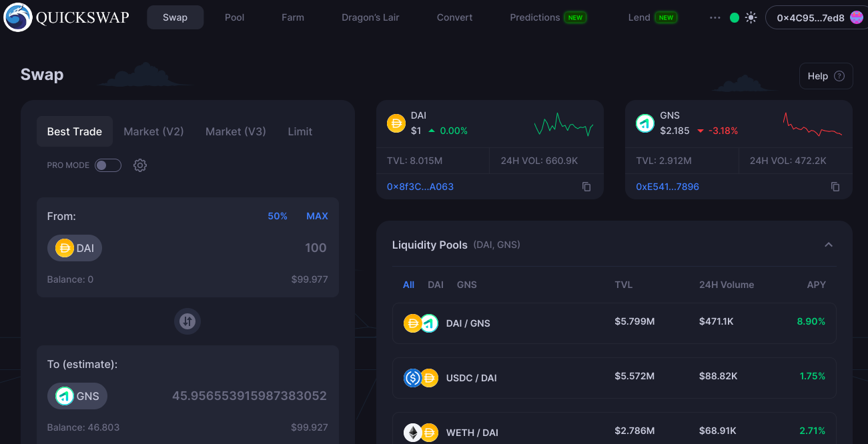868x444 pixels.
Task: Copy the GNS contract address
Action: [835, 187]
